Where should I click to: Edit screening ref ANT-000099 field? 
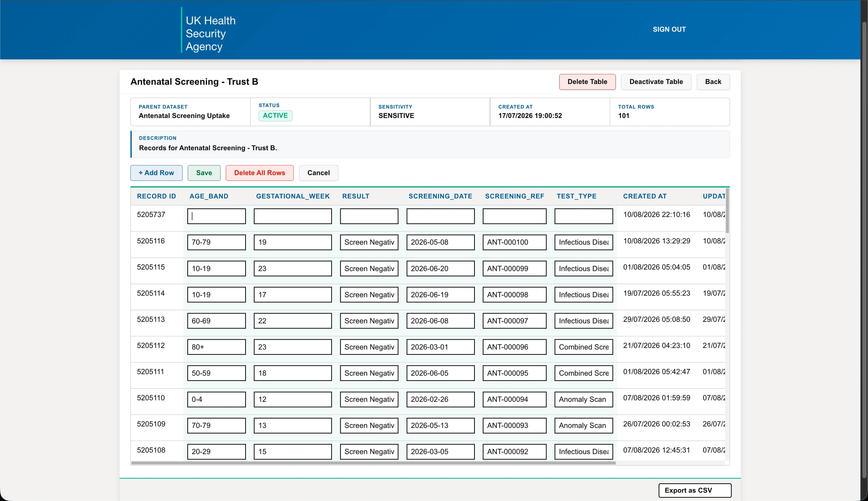(x=514, y=268)
